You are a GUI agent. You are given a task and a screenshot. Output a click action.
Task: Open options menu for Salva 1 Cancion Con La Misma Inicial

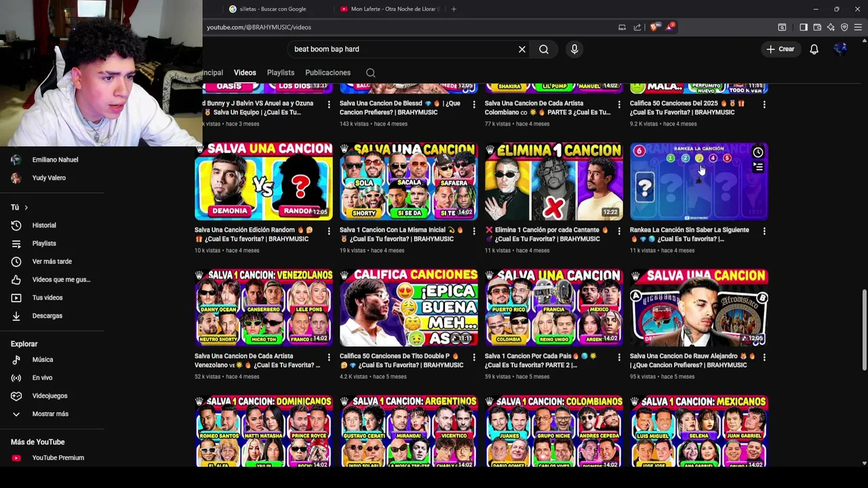click(x=474, y=231)
